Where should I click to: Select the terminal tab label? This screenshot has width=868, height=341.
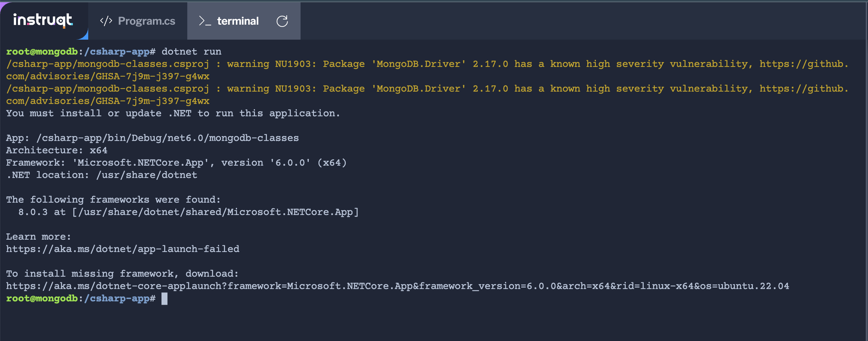[x=238, y=21]
